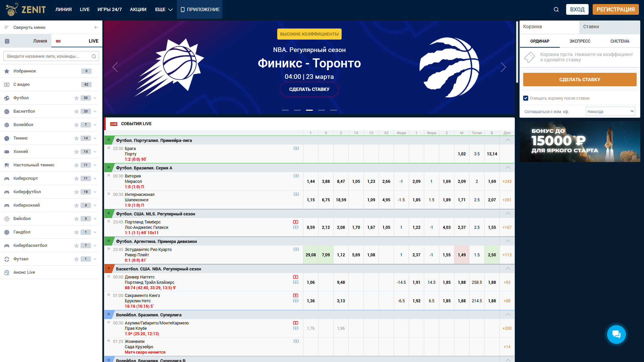Image resolution: width=644 pixels, height=362 pixels.
Task: Favorite the Table tennis sport star
Action: [x=77, y=165]
